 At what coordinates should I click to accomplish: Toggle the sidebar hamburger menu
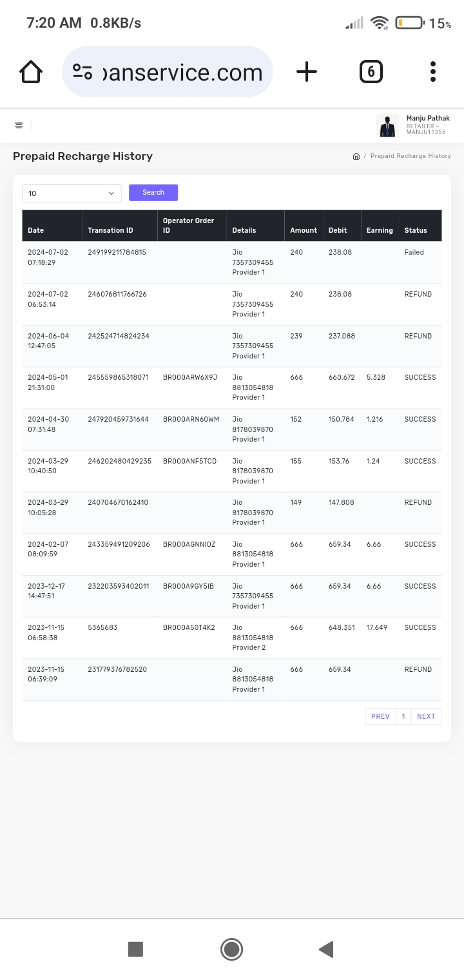19,125
